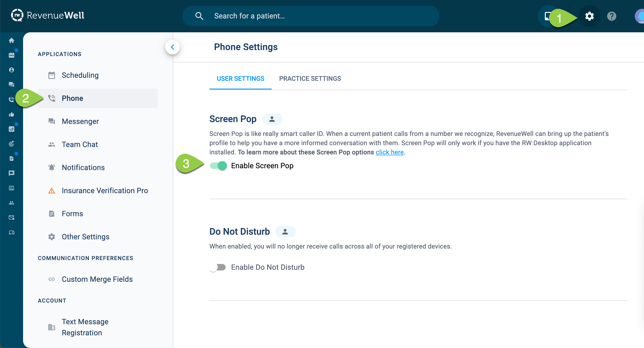Open Text Message Registration settings
The width and height of the screenshot is (644, 348).
click(85, 327)
